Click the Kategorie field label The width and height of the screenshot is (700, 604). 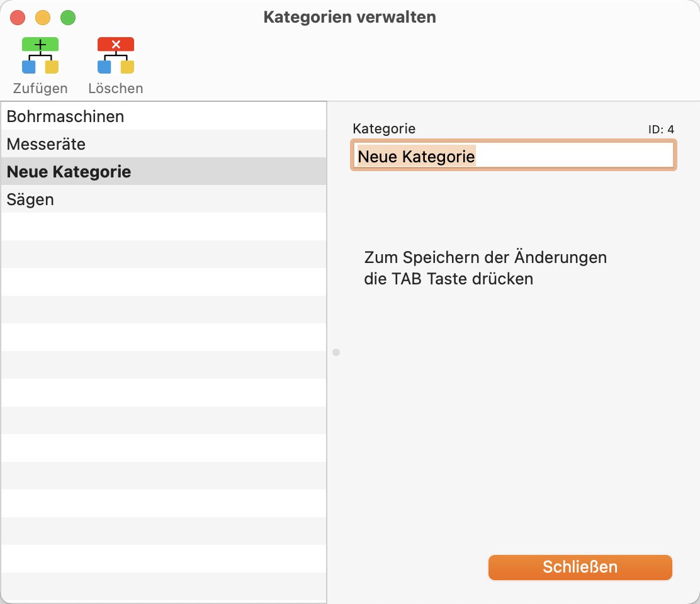[x=384, y=128]
